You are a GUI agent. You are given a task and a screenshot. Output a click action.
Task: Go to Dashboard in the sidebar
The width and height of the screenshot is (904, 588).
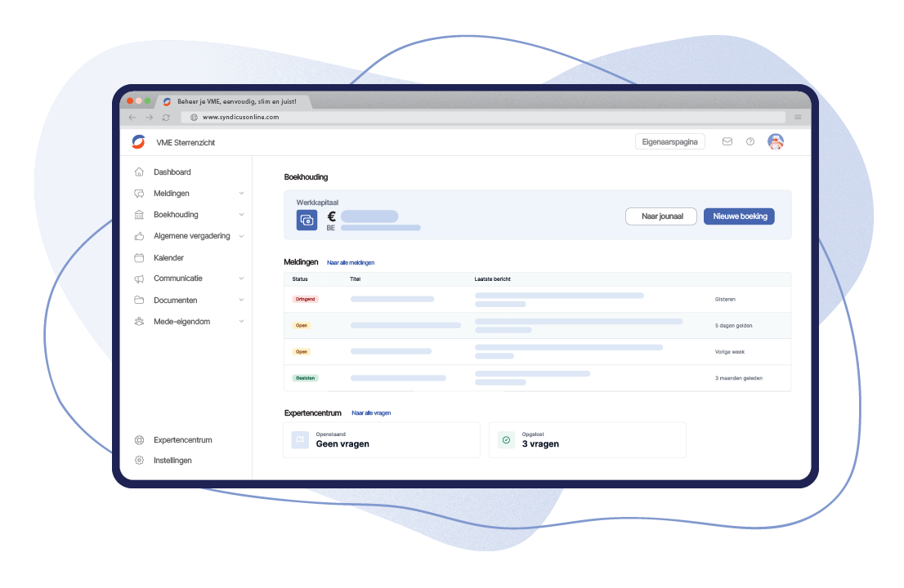point(172,172)
